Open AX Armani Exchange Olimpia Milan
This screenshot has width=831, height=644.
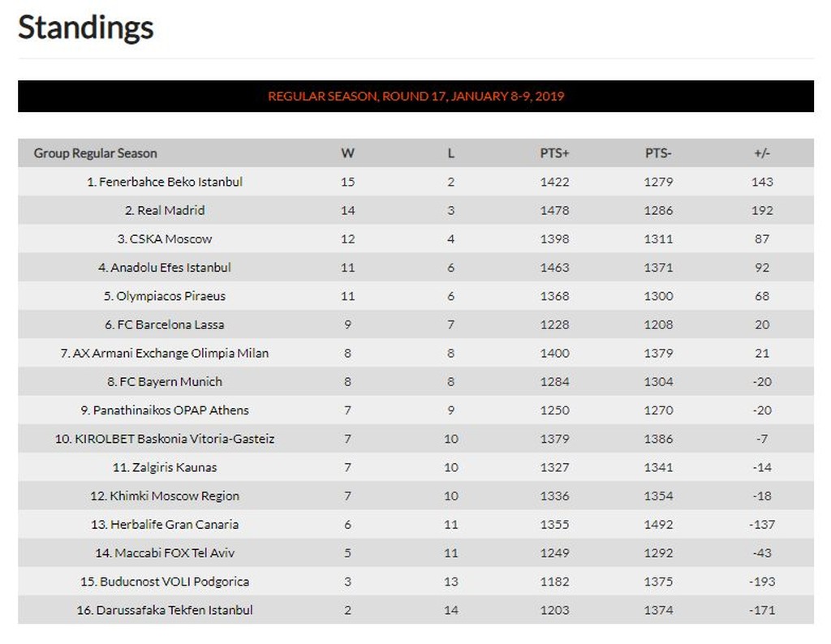[x=171, y=353]
